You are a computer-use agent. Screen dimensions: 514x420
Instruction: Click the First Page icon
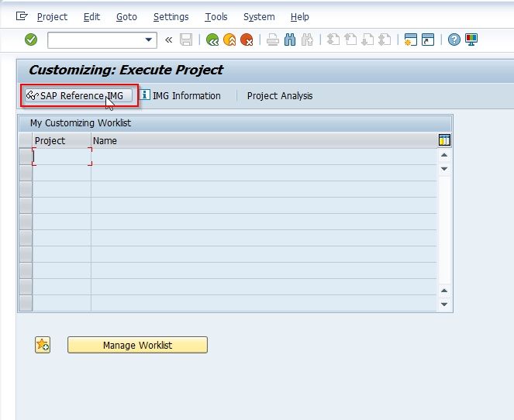pos(333,40)
